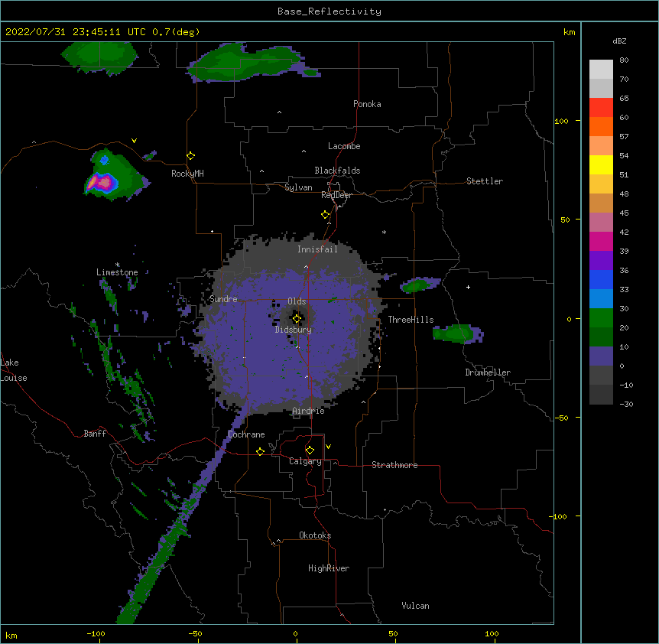Select the yellow diamond marker south of RedDeer
The width and height of the screenshot is (659, 644).
(325, 215)
